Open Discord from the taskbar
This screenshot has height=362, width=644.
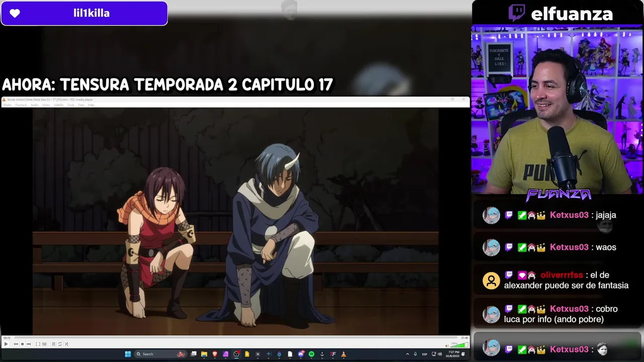tap(301, 354)
